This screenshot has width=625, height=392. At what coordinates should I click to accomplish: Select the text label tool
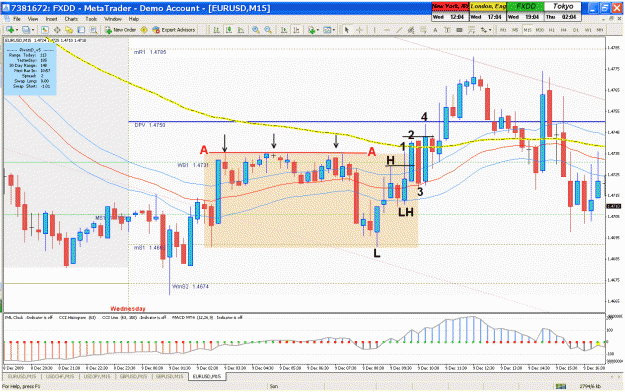pos(447,30)
